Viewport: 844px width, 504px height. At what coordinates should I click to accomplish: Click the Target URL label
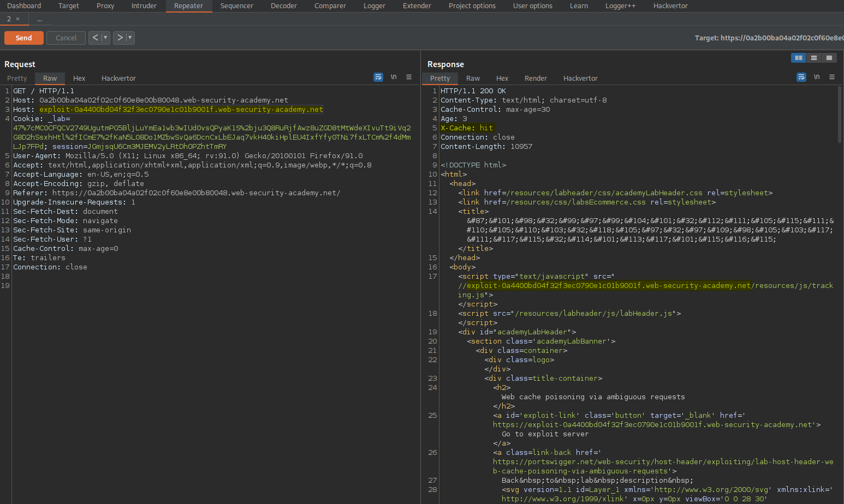[769, 38]
